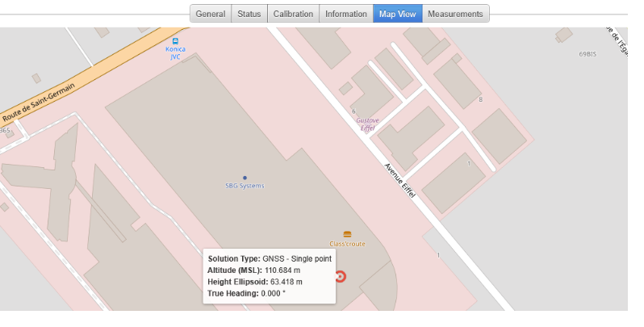644x327 pixels.
Task: Select the Information tab
Action: [x=346, y=14]
